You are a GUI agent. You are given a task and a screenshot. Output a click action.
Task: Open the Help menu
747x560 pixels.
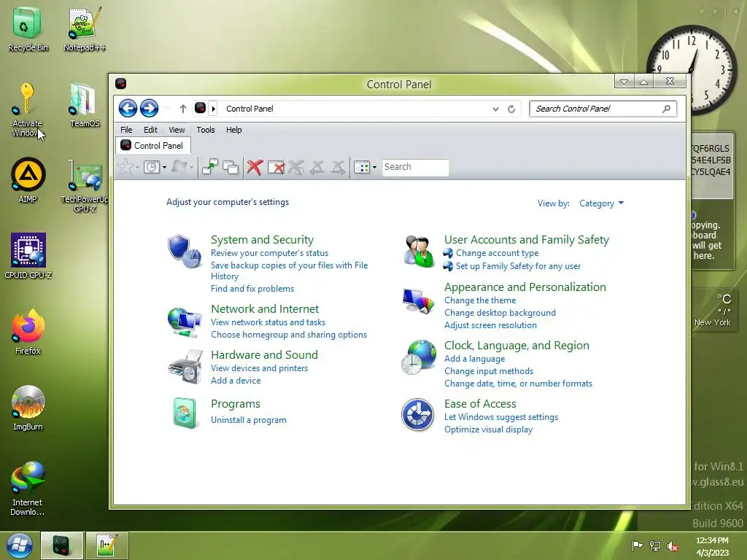(234, 130)
